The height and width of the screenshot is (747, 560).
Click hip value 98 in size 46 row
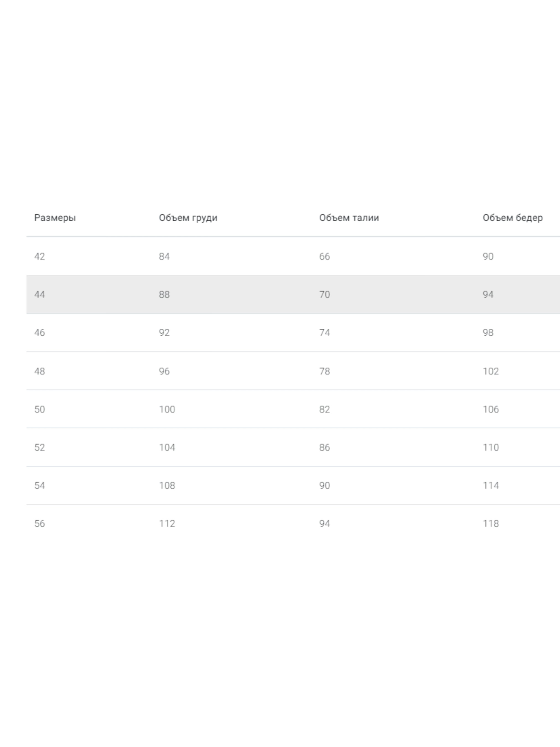(488, 333)
